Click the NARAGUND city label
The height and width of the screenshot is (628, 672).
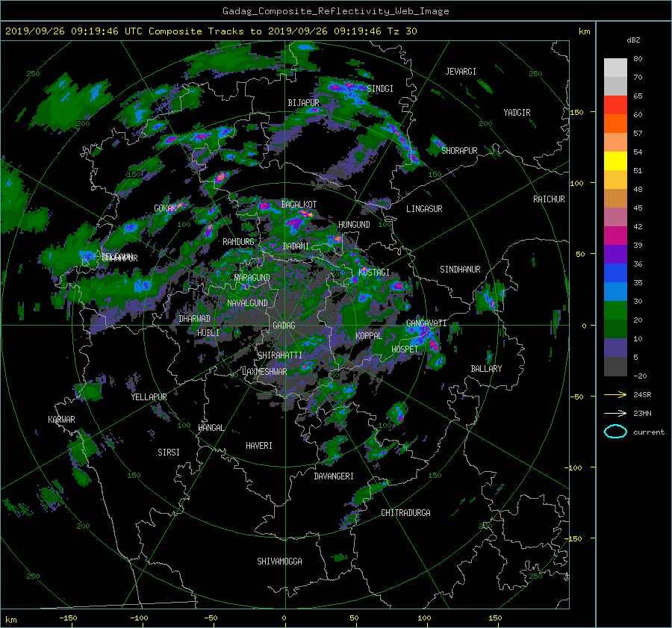[252, 277]
